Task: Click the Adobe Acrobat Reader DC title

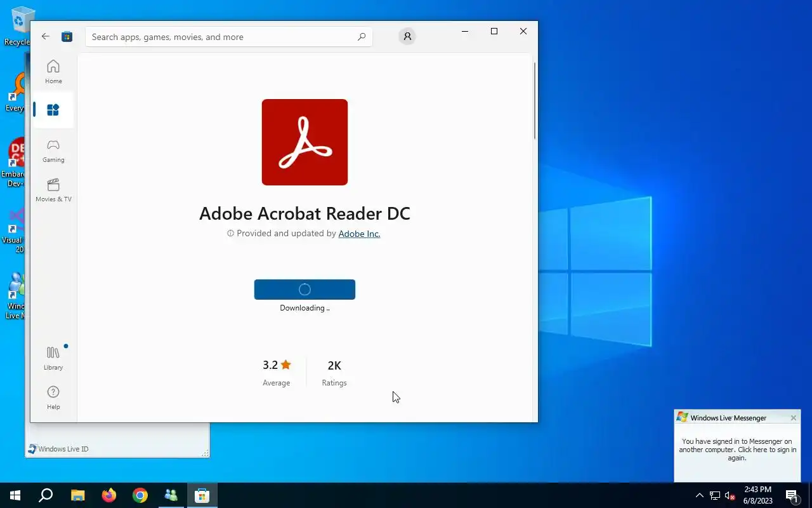Action: pyautogui.click(x=304, y=213)
